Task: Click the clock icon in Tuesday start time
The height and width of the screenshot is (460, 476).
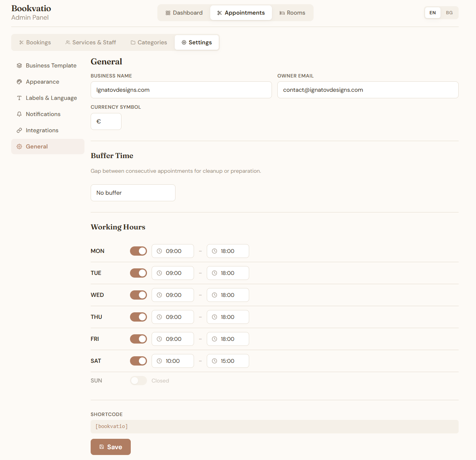Action: coord(159,273)
